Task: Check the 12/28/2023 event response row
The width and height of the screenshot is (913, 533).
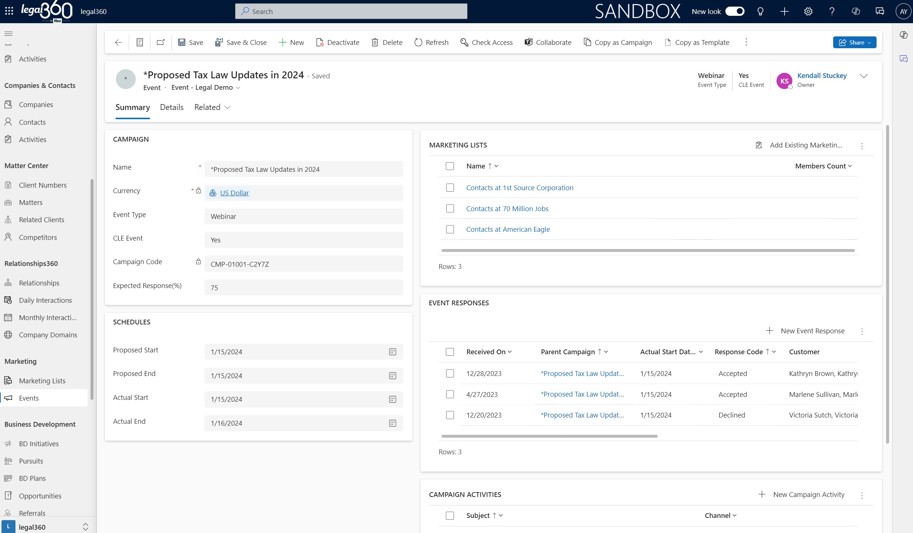Action: tap(450, 373)
